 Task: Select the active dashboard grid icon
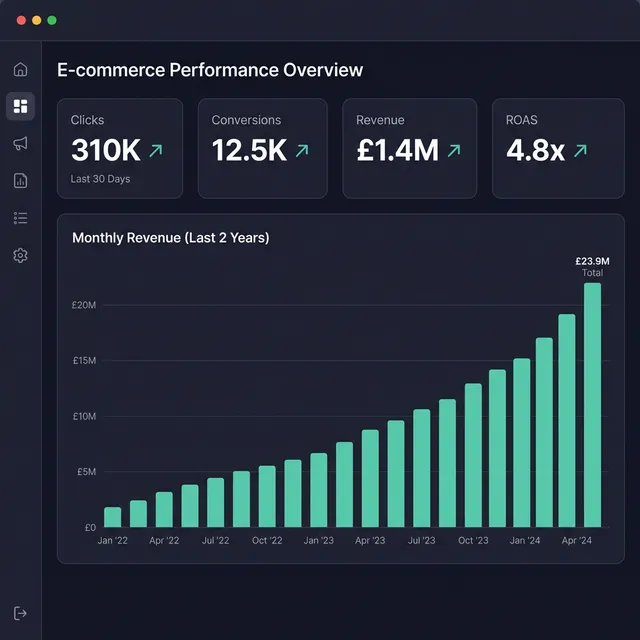(20, 107)
